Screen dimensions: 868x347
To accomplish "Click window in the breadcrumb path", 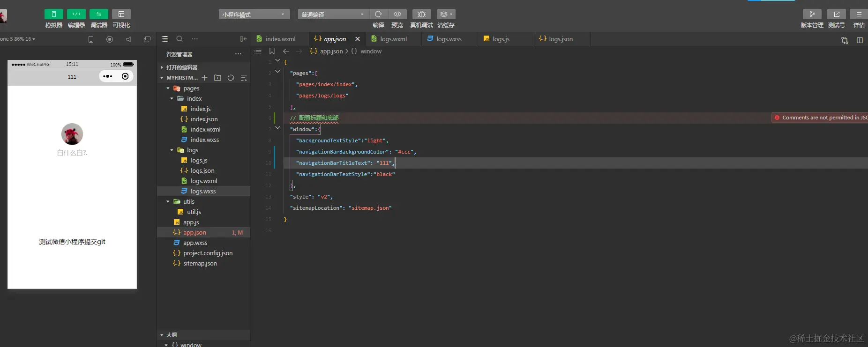I will (371, 51).
